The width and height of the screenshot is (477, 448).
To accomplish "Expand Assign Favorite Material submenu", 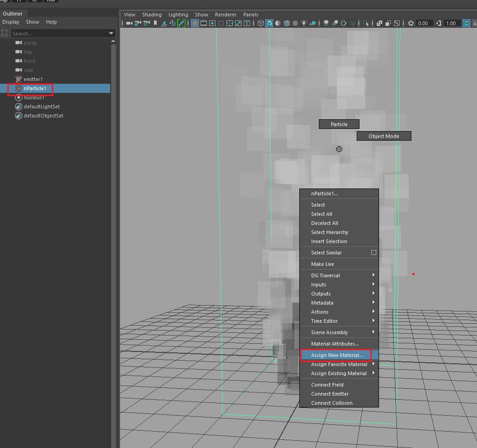I will 339,364.
